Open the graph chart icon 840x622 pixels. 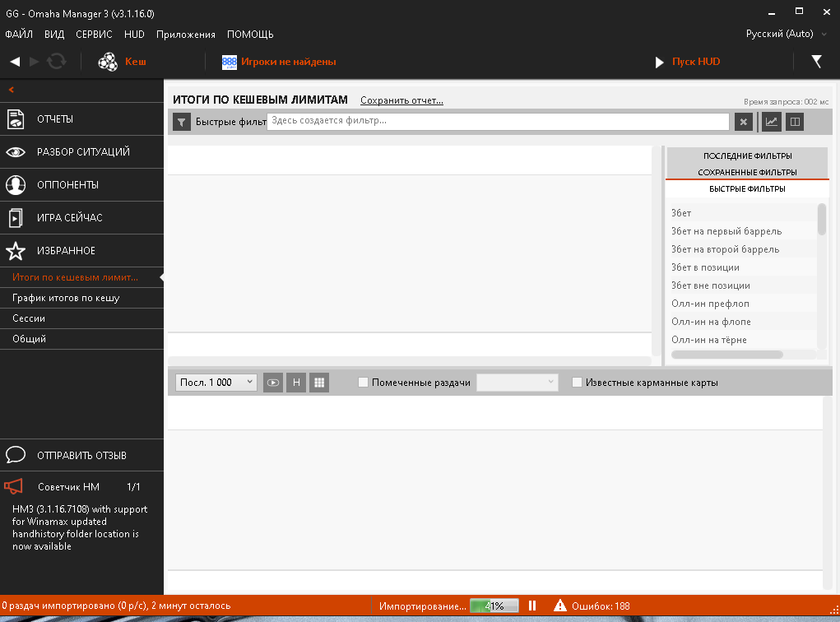772,122
